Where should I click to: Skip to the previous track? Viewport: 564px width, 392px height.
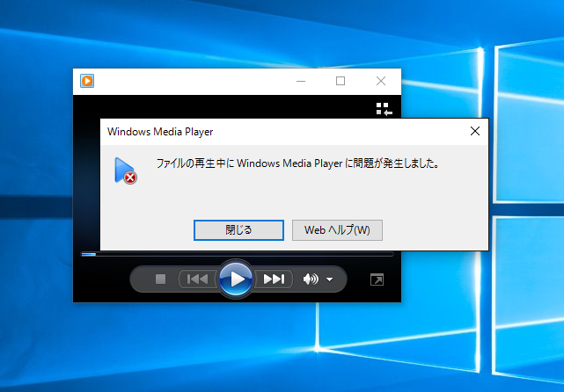click(x=197, y=279)
